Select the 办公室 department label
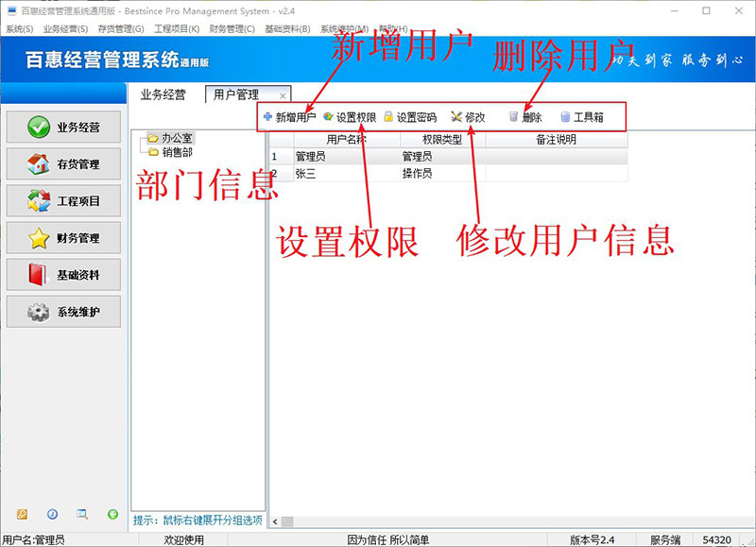756x547 pixels. [177, 138]
